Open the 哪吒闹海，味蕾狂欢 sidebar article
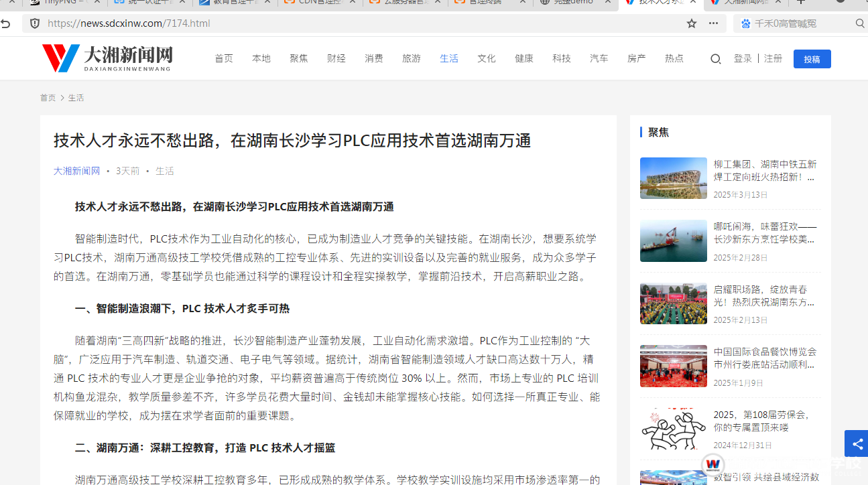This screenshot has height=485, width=868. [765, 233]
